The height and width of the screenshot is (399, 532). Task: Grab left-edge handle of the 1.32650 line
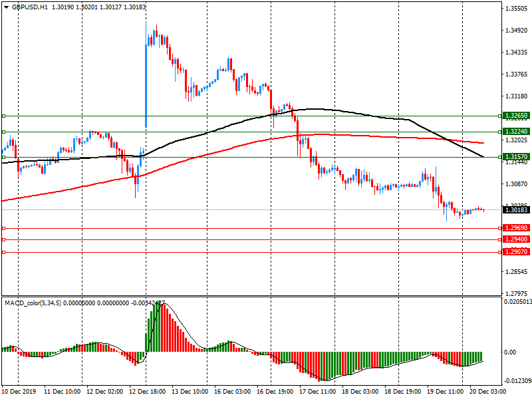tap(3, 116)
